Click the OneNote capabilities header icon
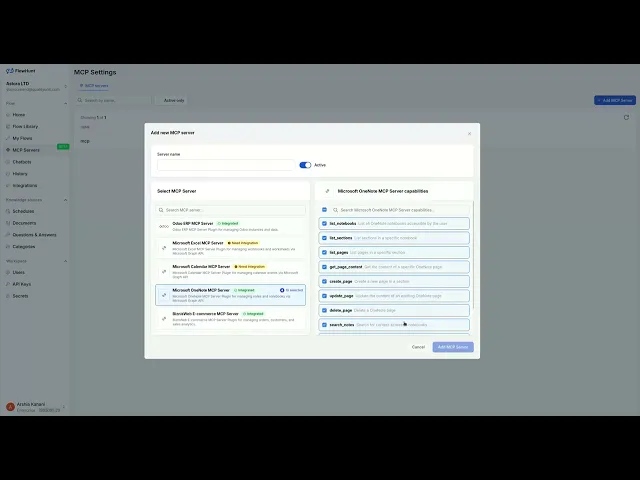The height and width of the screenshot is (480, 640). coord(327,191)
